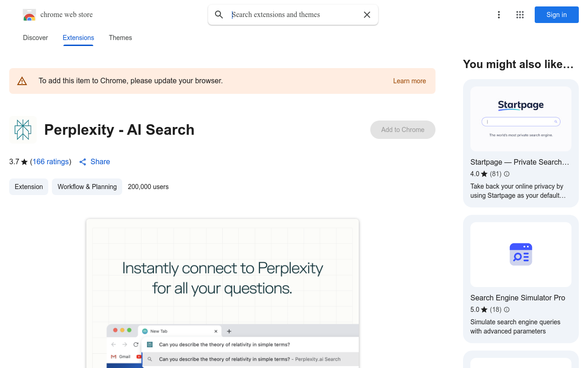Open the Google apps grid

[520, 15]
